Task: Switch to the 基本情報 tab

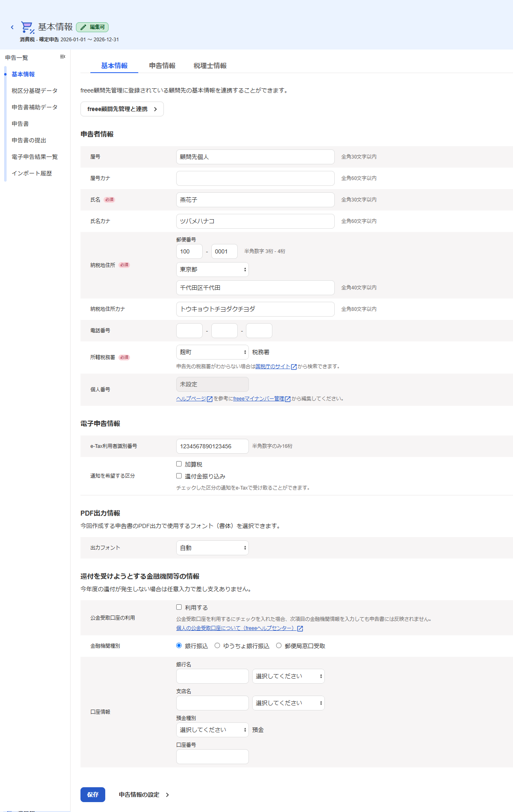Action: click(114, 66)
